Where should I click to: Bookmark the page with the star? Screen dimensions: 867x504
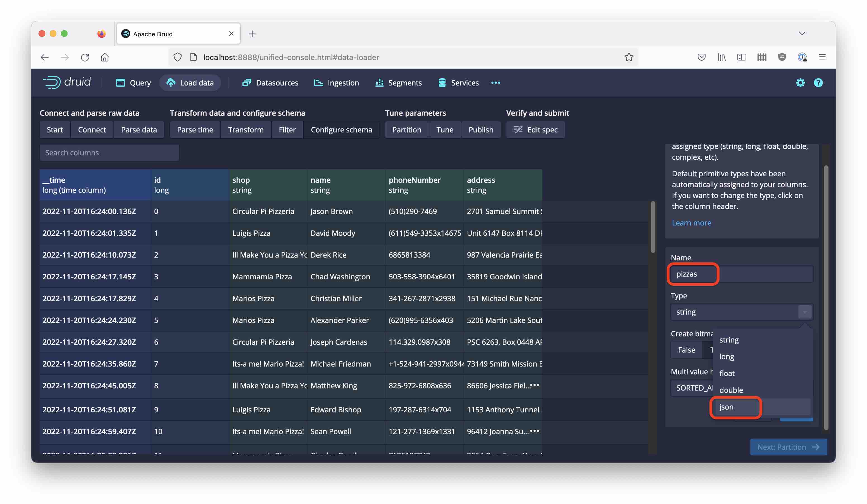tap(629, 57)
